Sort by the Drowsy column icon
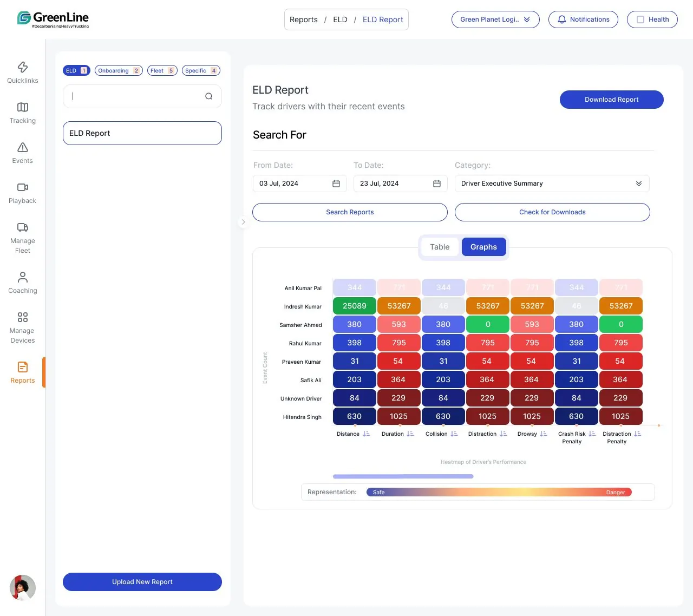 click(544, 434)
